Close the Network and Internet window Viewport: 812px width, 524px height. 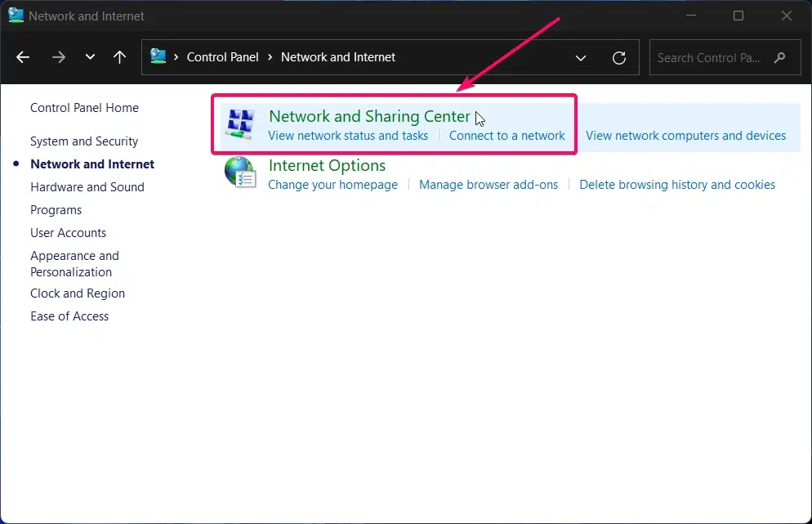click(787, 16)
